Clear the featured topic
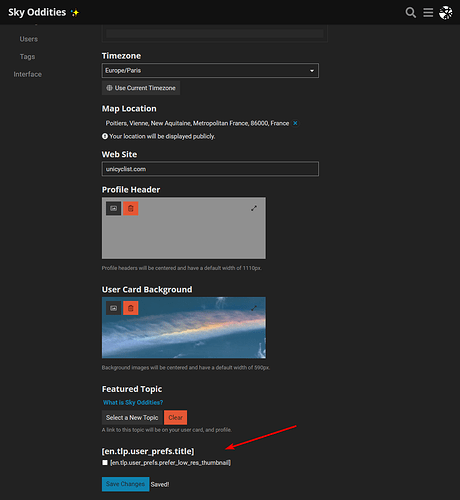The width and height of the screenshot is (460, 500). [x=175, y=418]
